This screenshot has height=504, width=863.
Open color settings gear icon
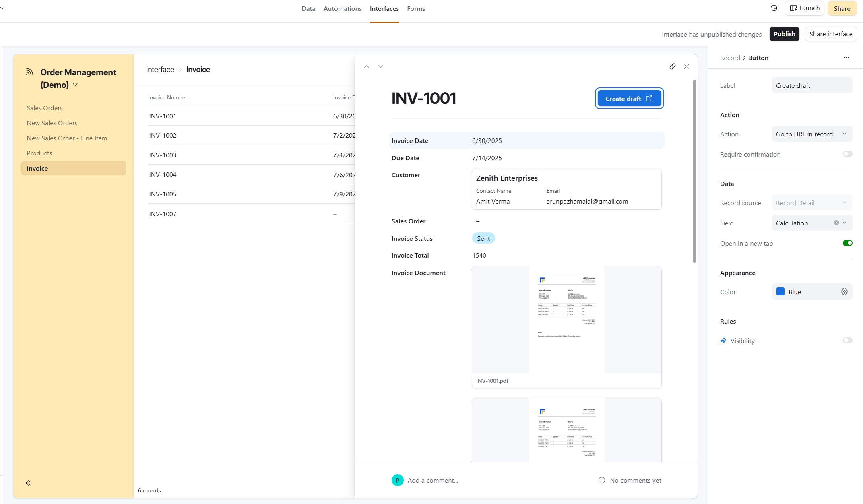point(844,291)
